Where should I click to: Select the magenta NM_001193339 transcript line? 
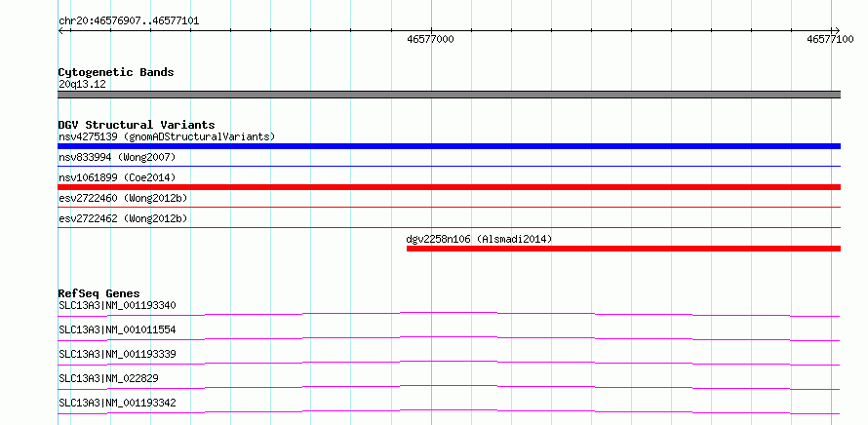449,363
